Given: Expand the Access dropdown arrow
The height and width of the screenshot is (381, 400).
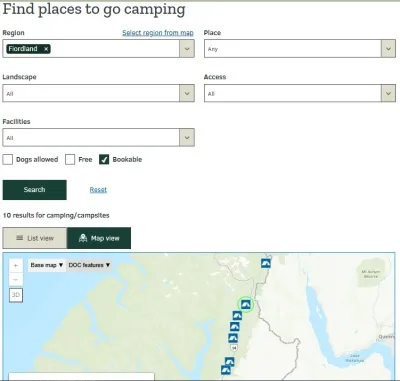Looking at the screenshot, I should click(388, 93).
